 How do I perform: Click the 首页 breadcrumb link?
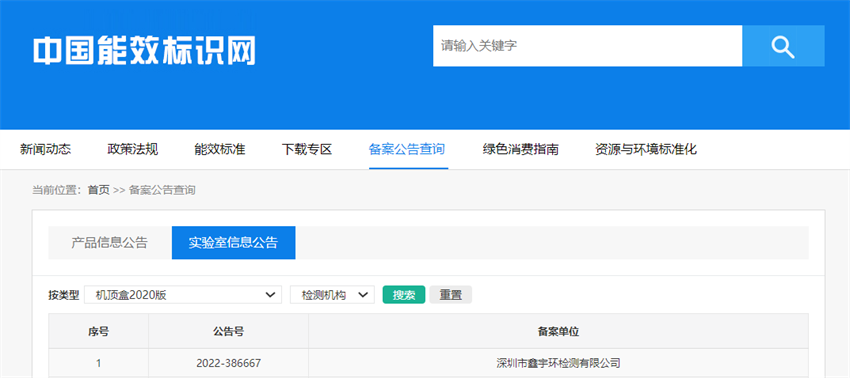[99, 190]
